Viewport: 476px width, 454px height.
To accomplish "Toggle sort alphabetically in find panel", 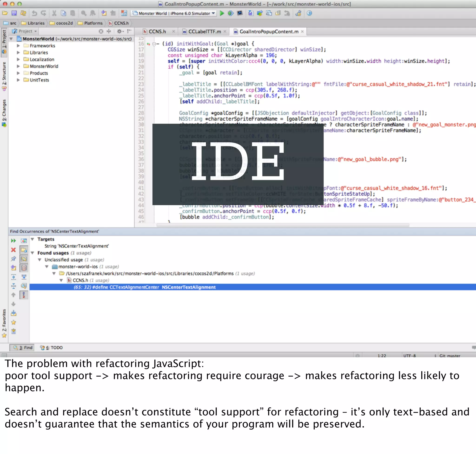I will (x=24, y=295).
